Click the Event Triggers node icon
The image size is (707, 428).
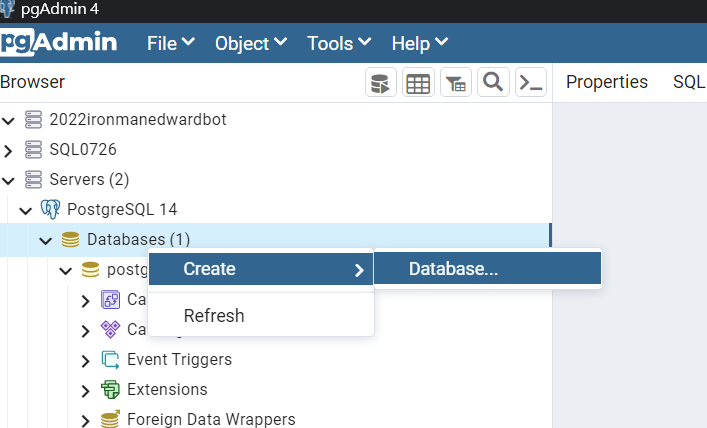click(x=110, y=359)
